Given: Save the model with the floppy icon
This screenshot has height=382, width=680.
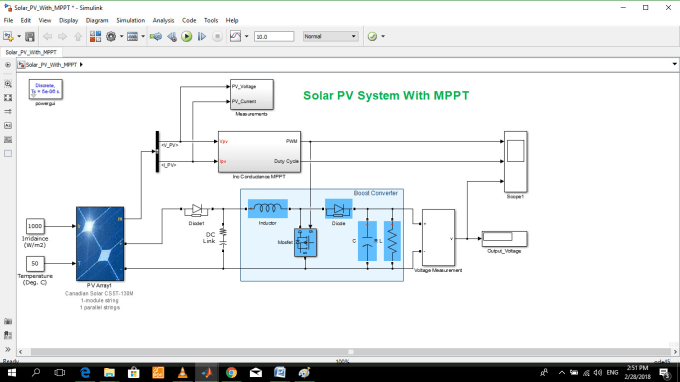Looking at the screenshot, I should [29, 36].
